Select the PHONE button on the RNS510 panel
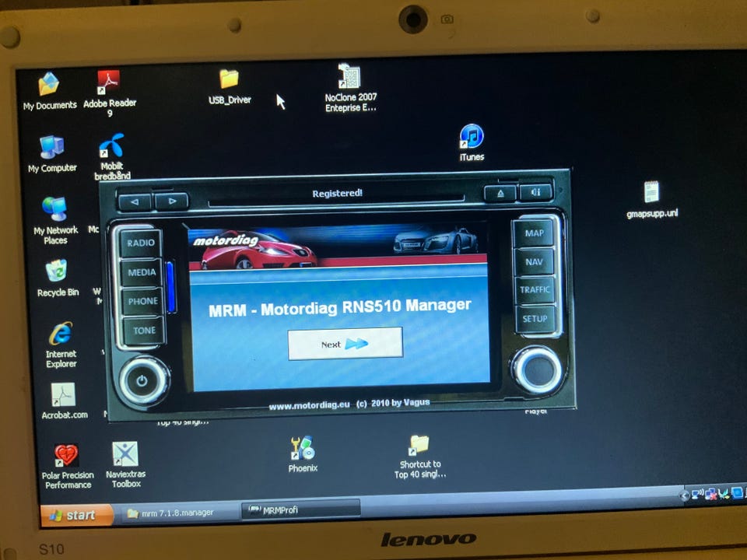 coord(142,301)
